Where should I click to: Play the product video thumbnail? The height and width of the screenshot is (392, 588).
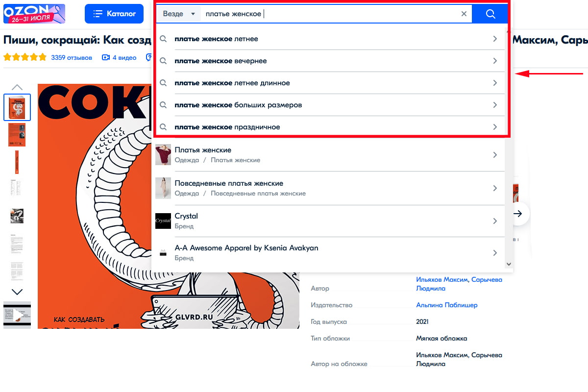coord(17,314)
